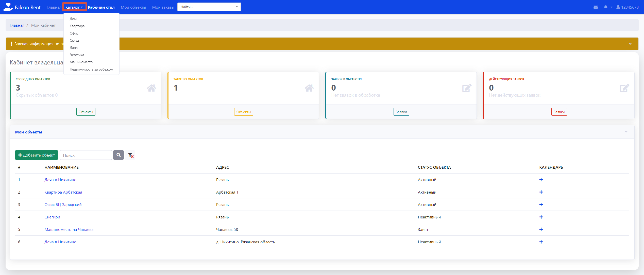The image size is (644, 275).
Task: Open the calendar plus for Снегири
Action: [541, 217]
